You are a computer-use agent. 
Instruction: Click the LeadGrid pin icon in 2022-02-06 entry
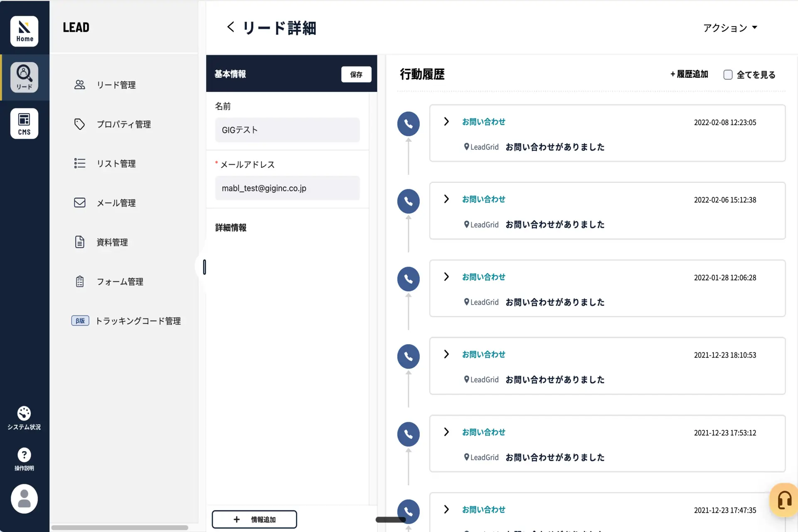pyautogui.click(x=466, y=224)
